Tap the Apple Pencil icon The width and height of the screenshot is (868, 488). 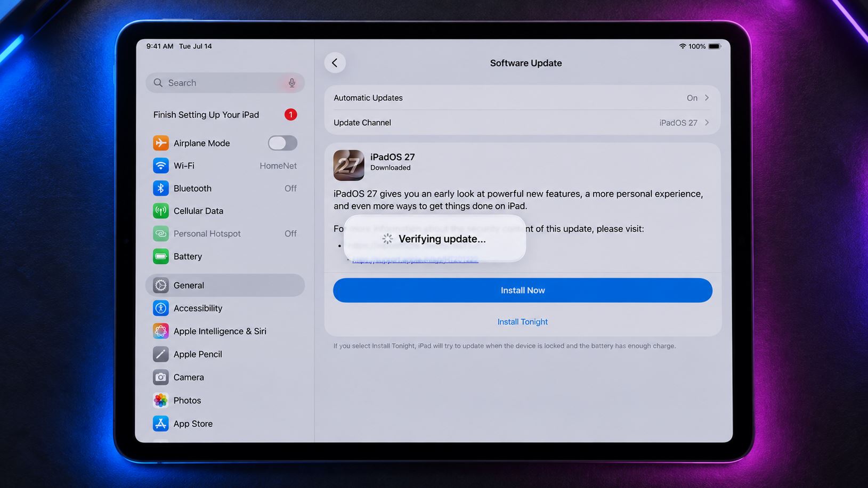click(x=160, y=354)
